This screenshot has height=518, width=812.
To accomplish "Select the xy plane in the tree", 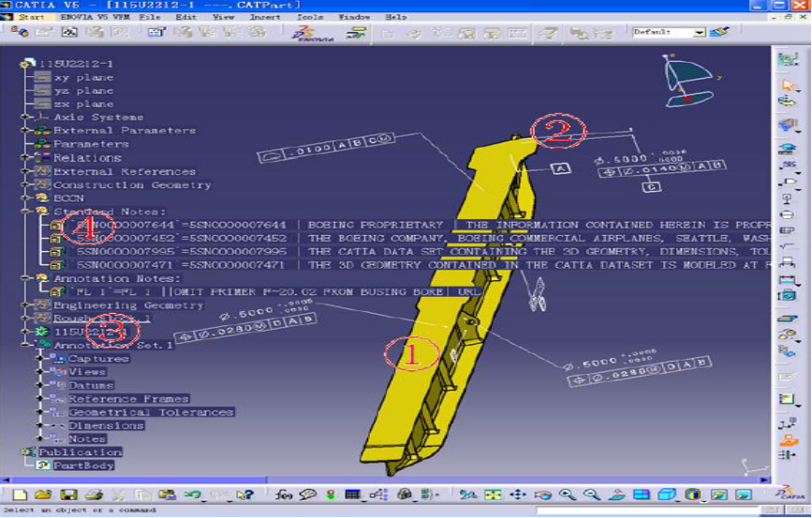I will [x=83, y=78].
